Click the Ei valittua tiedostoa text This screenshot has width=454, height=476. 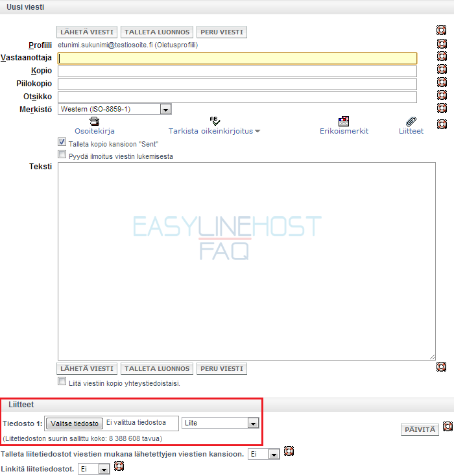click(x=136, y=423)
